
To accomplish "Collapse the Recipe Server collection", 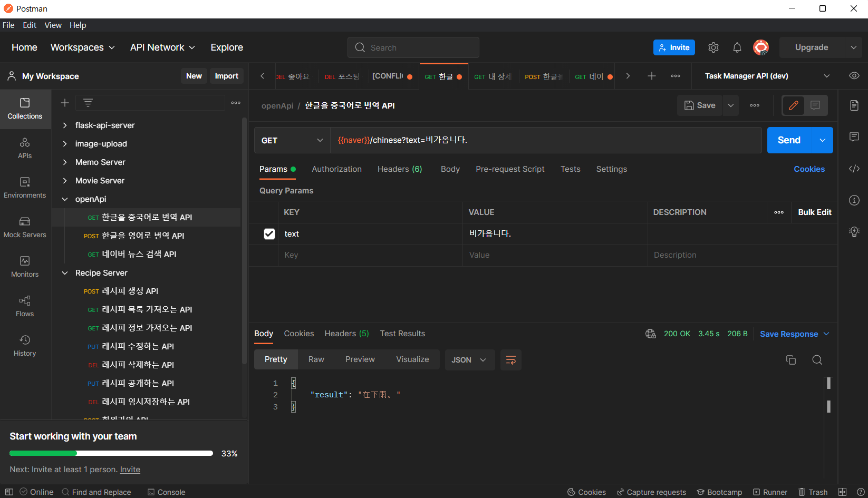I will click(x=65, y=273).
